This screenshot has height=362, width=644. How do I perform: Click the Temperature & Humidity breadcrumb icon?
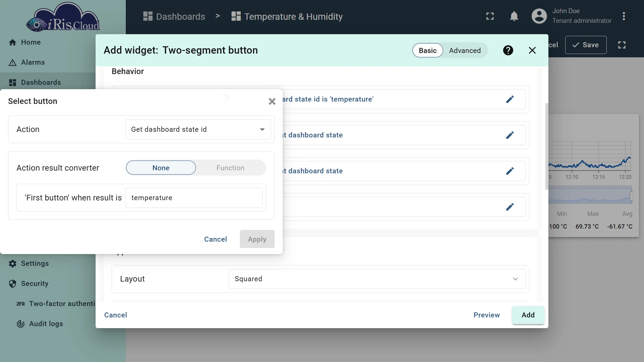pos(236,16)
